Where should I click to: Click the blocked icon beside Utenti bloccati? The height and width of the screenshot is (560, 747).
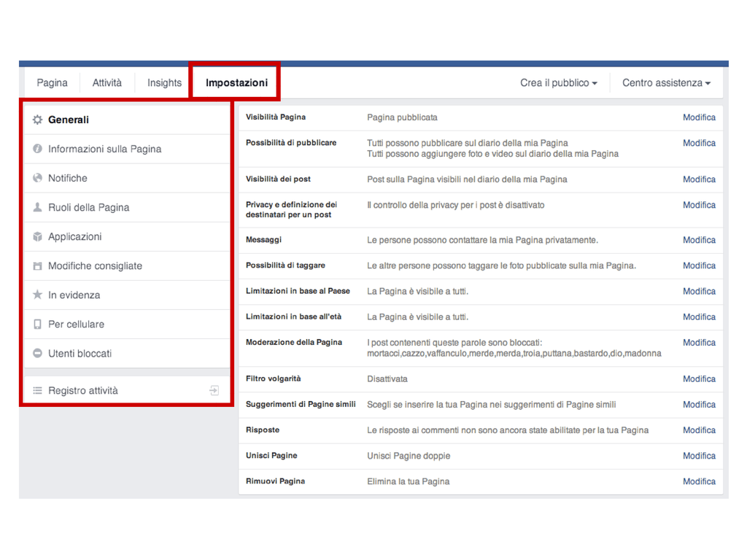[x=37, y=353]
